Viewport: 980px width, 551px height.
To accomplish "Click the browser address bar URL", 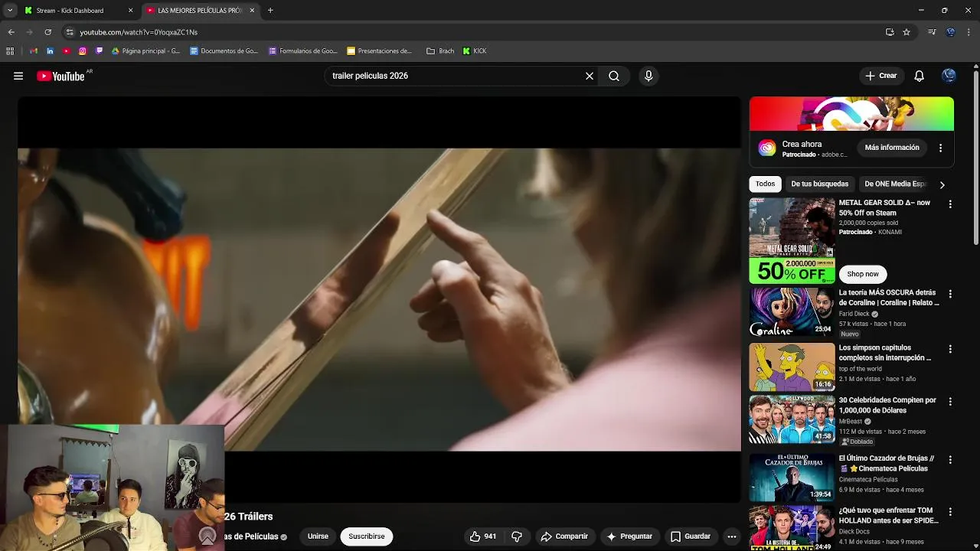I will [x=139, y=32].
